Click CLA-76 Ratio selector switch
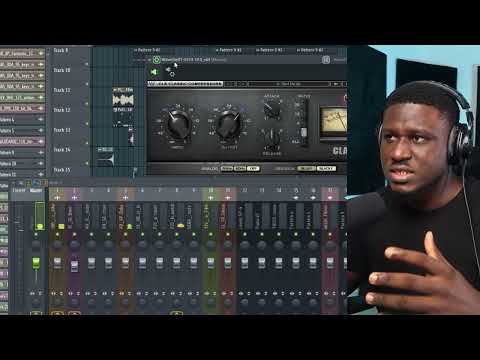The height and width of the screenshot is (360, 480). (x=304, y=132)
